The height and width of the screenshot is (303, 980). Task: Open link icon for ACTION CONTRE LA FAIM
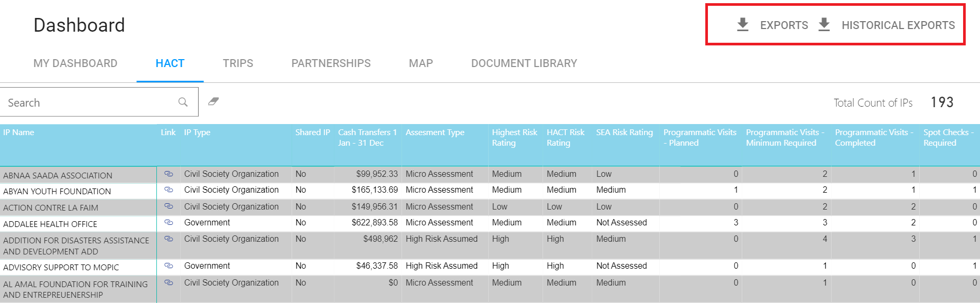pyautogui.click(x=169, y=206)
